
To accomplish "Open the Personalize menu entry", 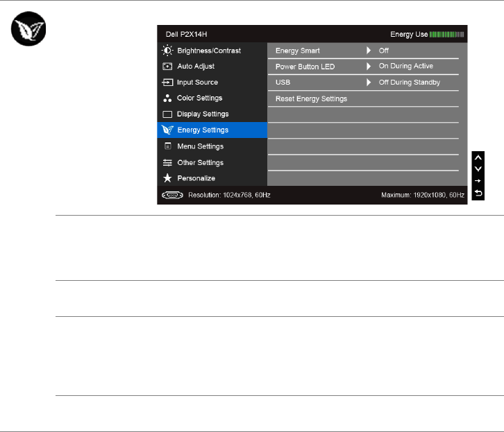I will 212,178.
